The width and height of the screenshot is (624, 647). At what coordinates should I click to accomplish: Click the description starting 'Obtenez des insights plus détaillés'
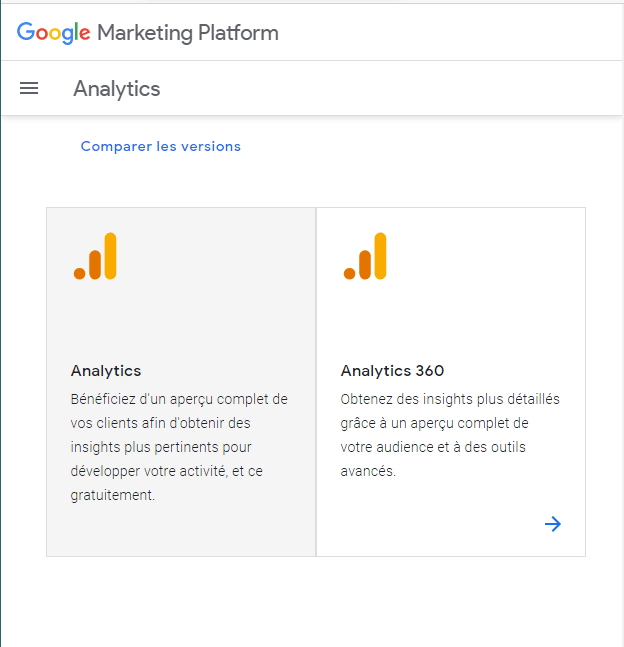450,435
